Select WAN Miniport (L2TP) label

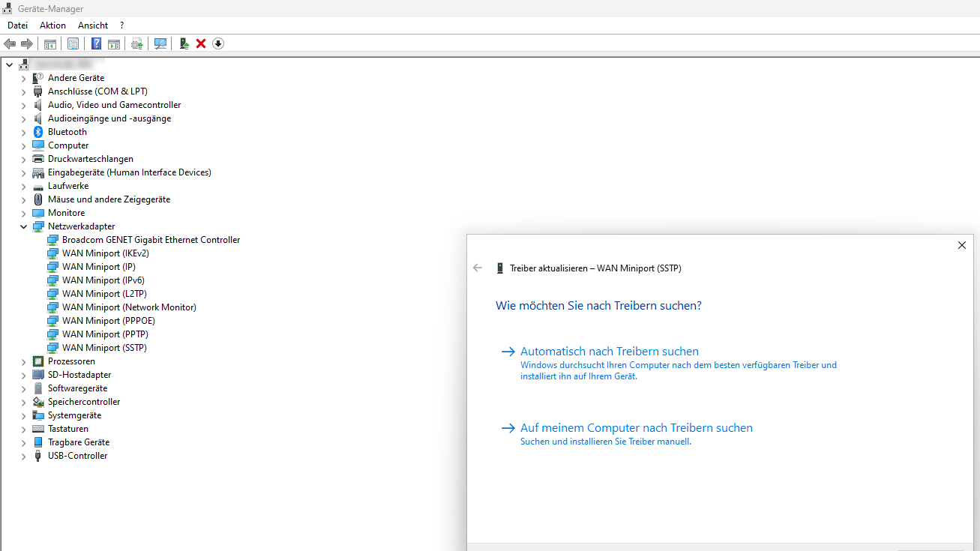pos(104,294)
